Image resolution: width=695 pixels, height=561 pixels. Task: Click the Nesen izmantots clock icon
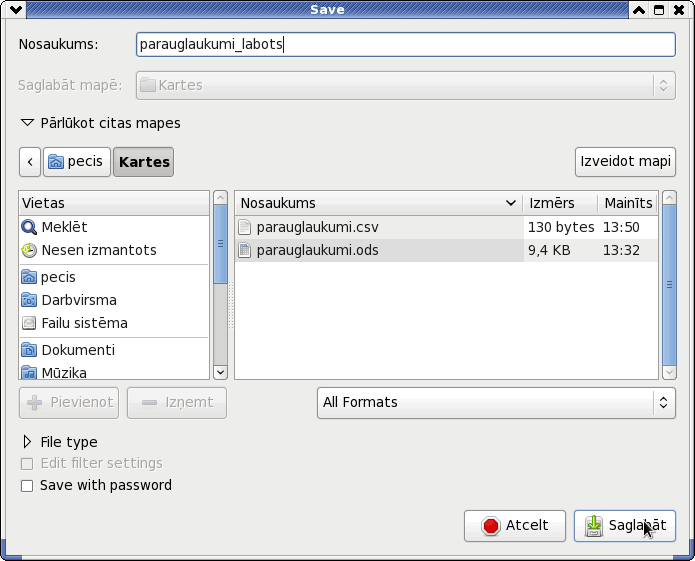tap(29, 250)
